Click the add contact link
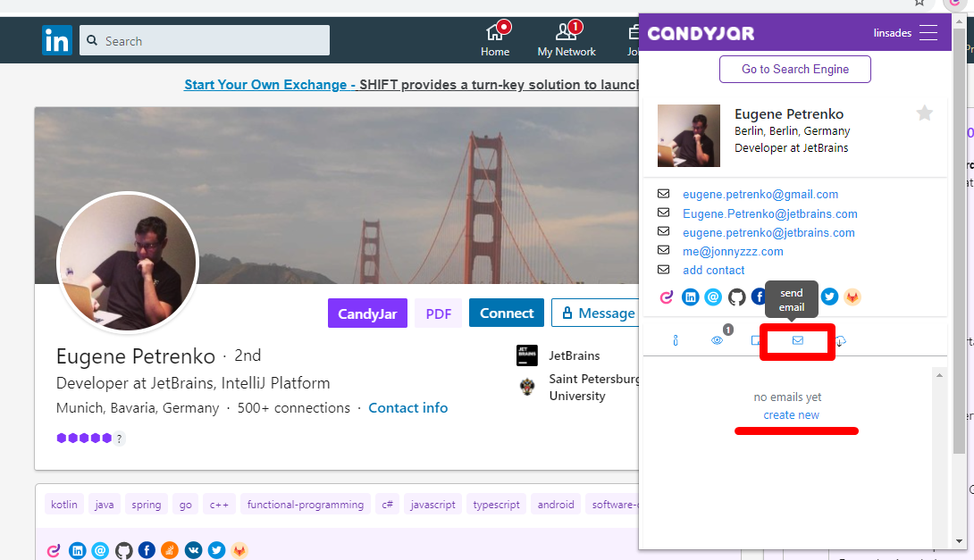The width and height of the screenshot is (974, 560). pos(714,270)
